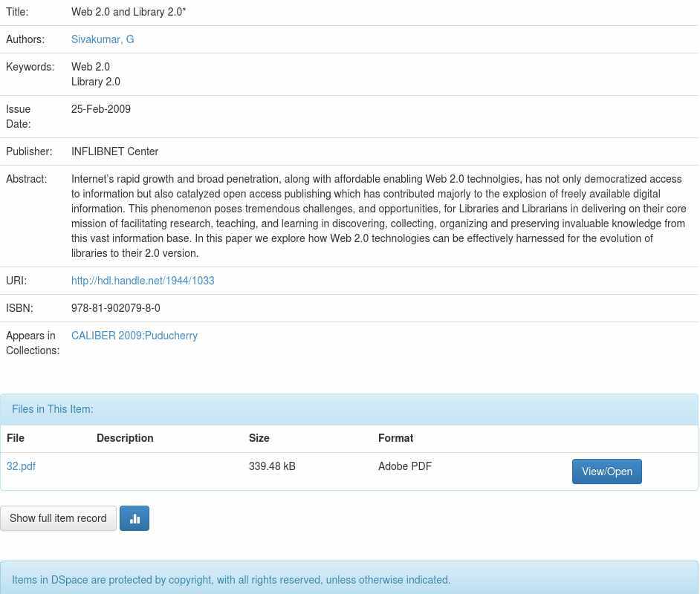700x594 pixels.
Task: Click the title text Web 2.0 and Library 2.0
Action: [129, 12]
